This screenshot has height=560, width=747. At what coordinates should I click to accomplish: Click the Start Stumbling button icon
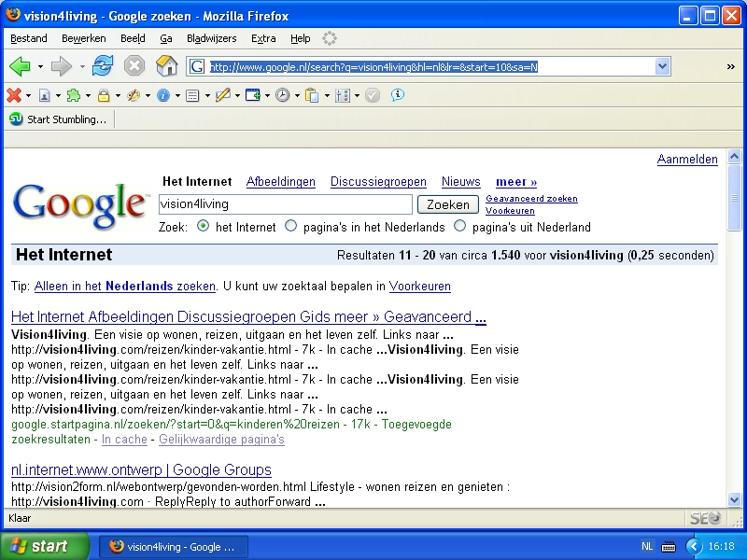point(16,119)
